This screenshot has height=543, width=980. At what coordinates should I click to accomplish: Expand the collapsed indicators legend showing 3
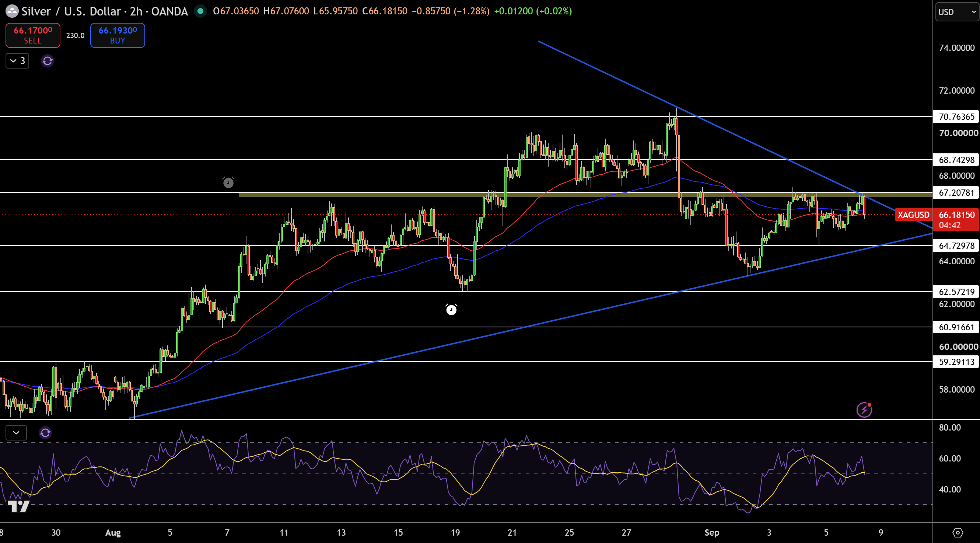point(18,60)
